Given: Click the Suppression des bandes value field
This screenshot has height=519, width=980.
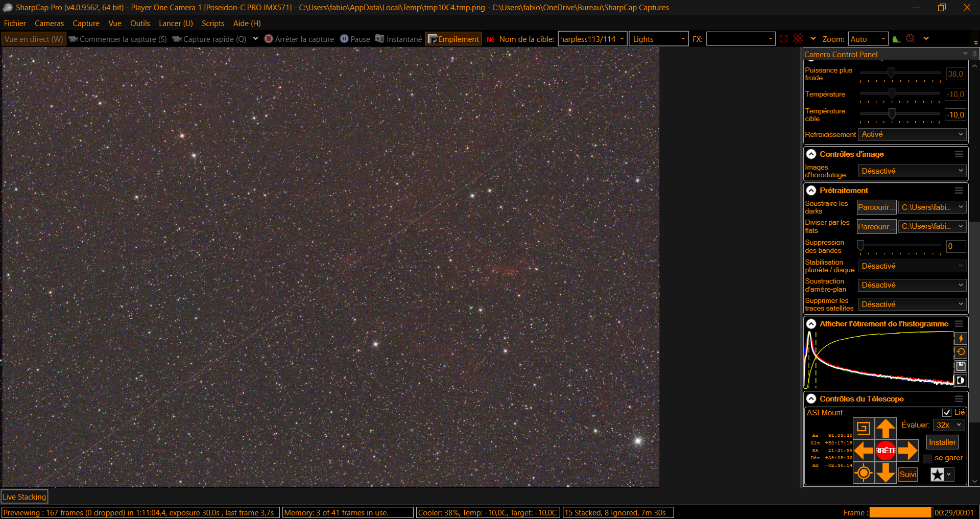Looking at the screenshot, I should click(x=955, y=246).
